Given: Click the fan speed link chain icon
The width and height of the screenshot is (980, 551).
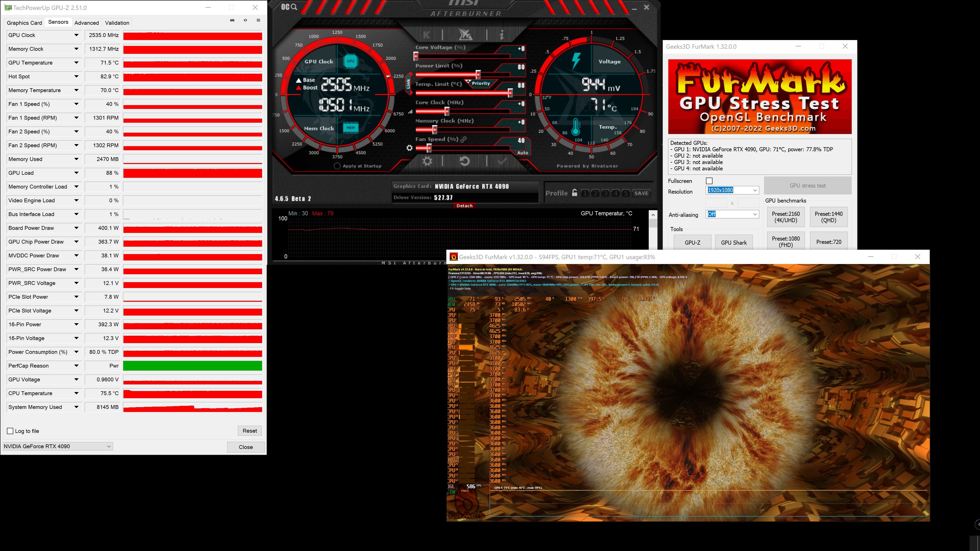Looking at the screenshot, I should coord(463,140).
